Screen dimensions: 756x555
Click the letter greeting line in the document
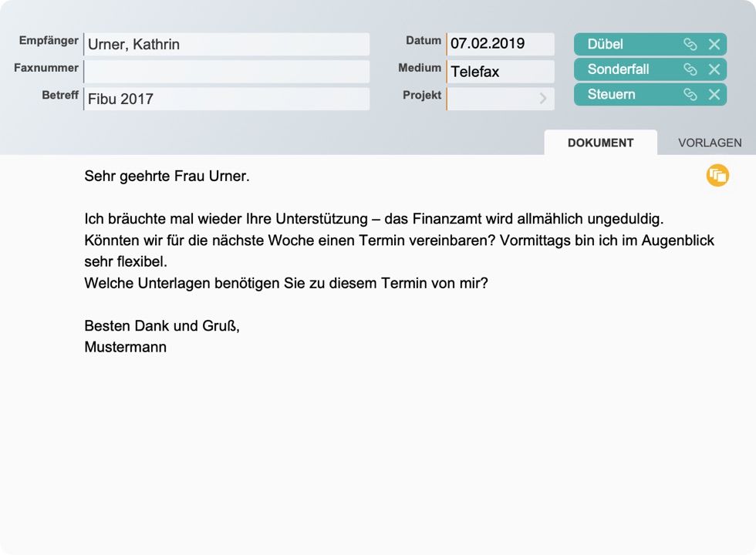[x=167, y=177]
